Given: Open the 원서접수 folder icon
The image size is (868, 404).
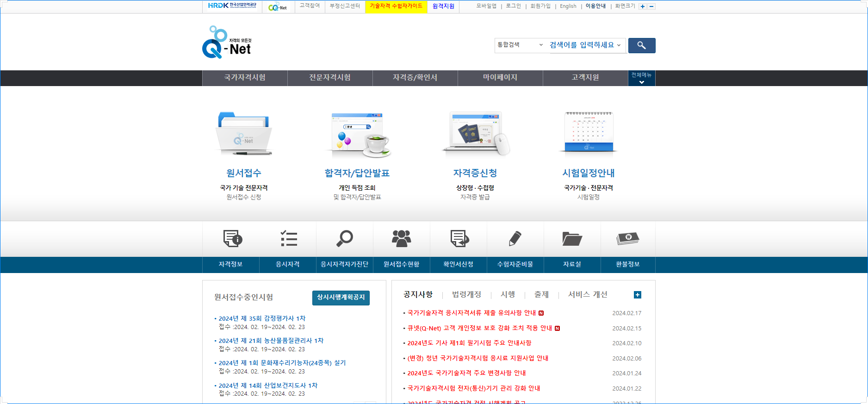Looking at the screenshot, I should (244, 133).
